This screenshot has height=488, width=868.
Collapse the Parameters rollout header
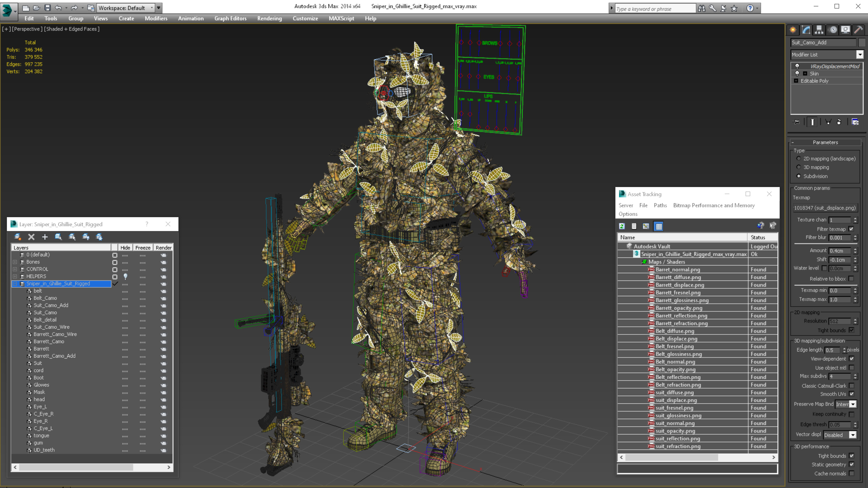pyautogui.click(x=825, y=142)
